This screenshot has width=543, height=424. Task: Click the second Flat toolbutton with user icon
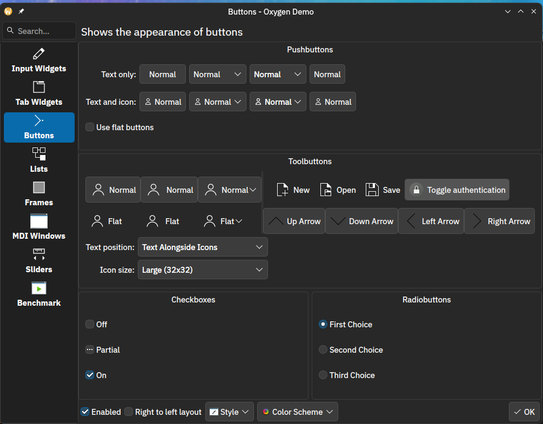163,221
